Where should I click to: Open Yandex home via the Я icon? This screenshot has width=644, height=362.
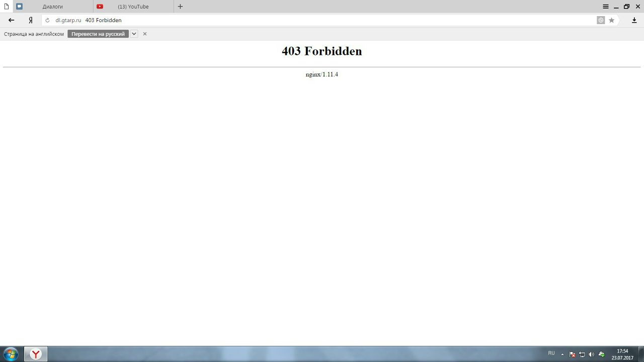[x=31, y=20]
